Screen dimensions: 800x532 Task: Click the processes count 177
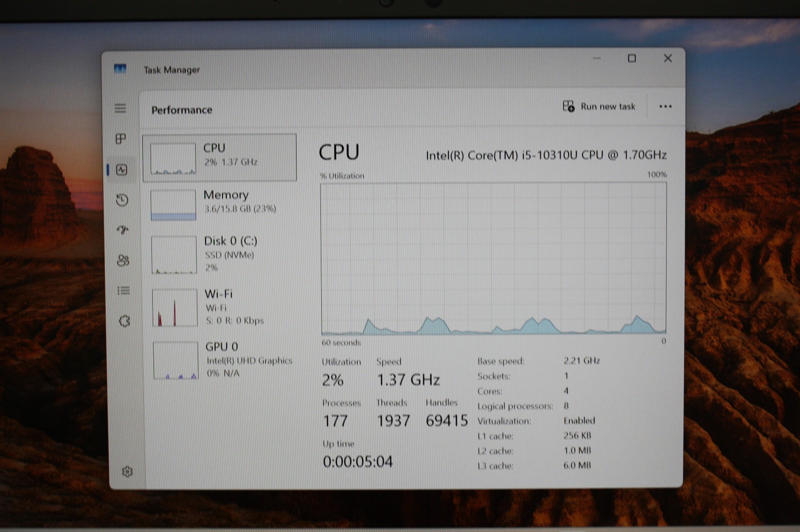click(335, 421)
